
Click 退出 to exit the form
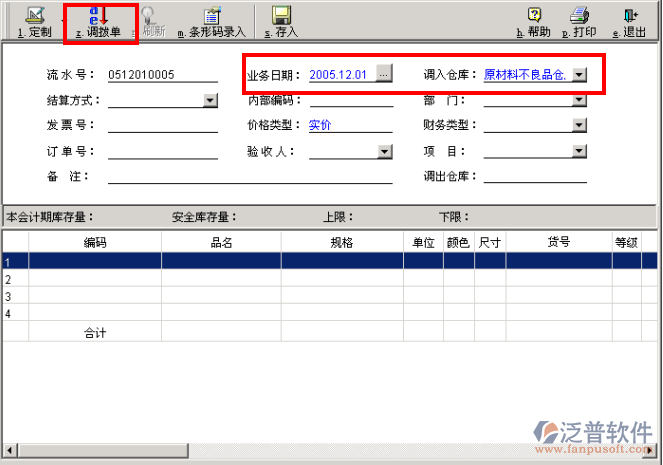tap(630, 22)
